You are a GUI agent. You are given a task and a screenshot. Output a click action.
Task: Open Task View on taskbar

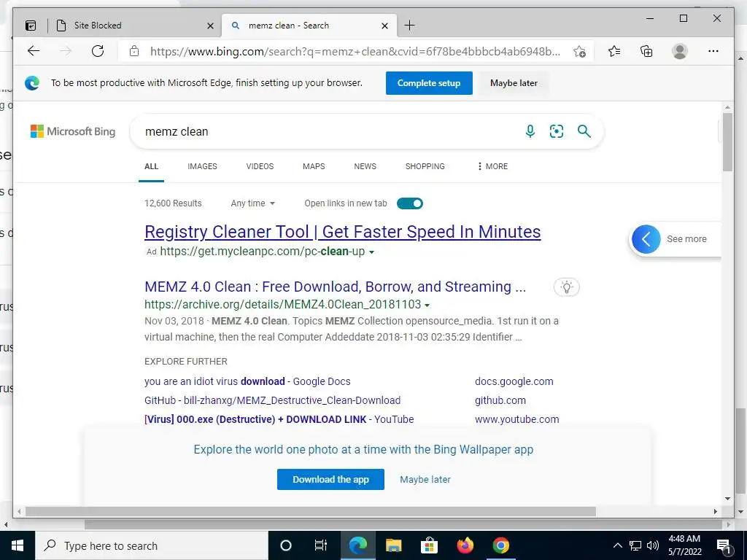tap(321, 545)
